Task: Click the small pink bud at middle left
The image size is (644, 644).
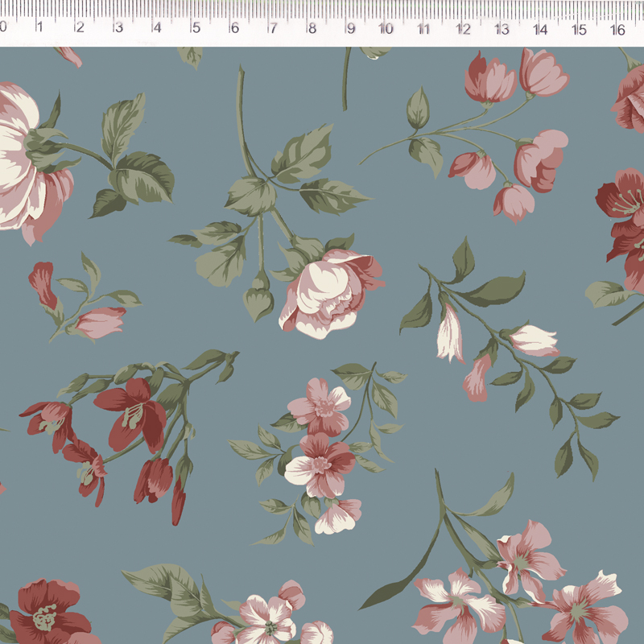Action: (101, 322)
